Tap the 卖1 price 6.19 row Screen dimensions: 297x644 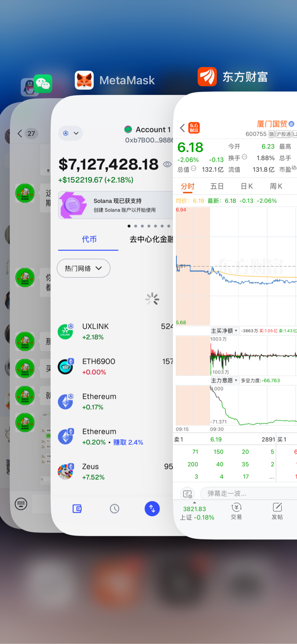tap(224, 439)
